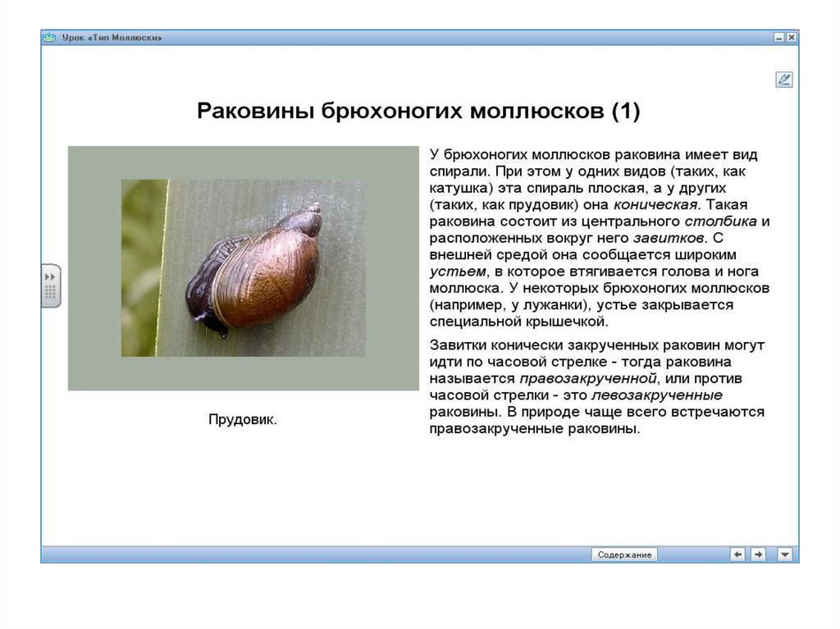This screenshot has height=629, width=840.
Task: Click the word Завитки starting the second paragraph
Action: coord(456,345)
